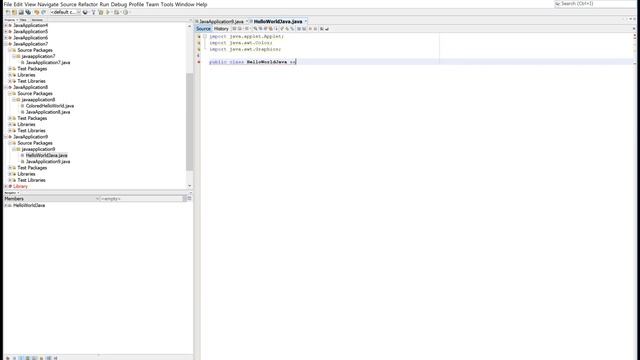
Task: Switch to the Source view button
Action: 203,29
